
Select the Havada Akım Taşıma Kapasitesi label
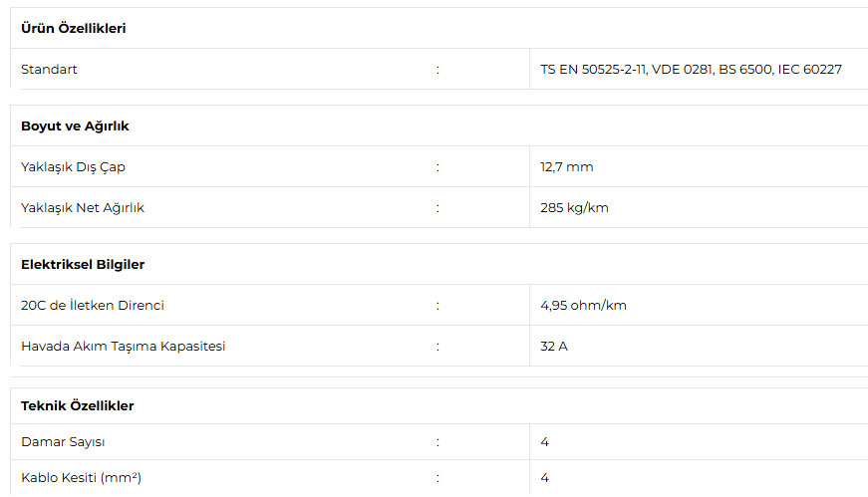(123, 347)
